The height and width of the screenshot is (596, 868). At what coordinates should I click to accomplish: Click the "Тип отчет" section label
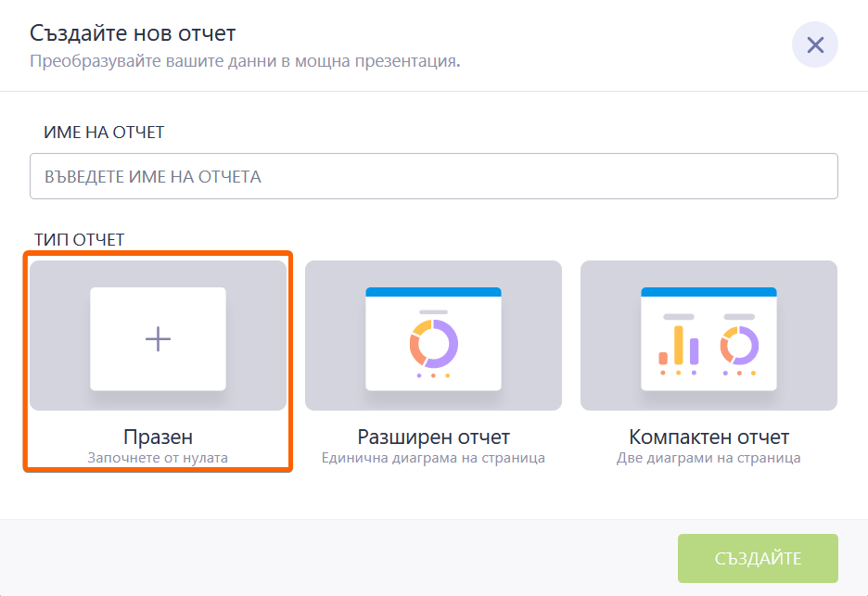[x=79, y=240]
